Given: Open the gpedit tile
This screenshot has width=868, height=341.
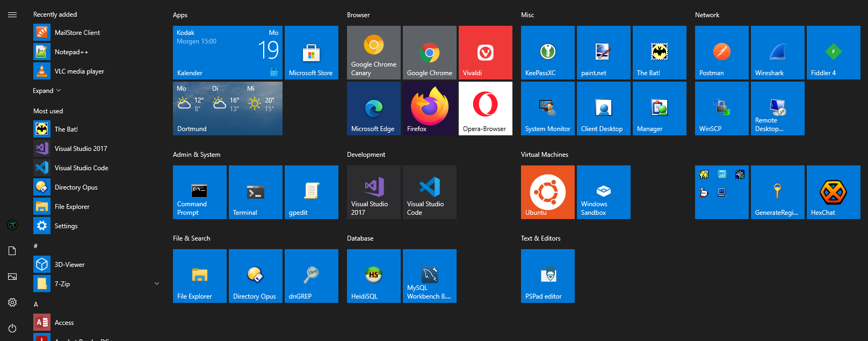Looking at the screenshot, I should 312,192.
